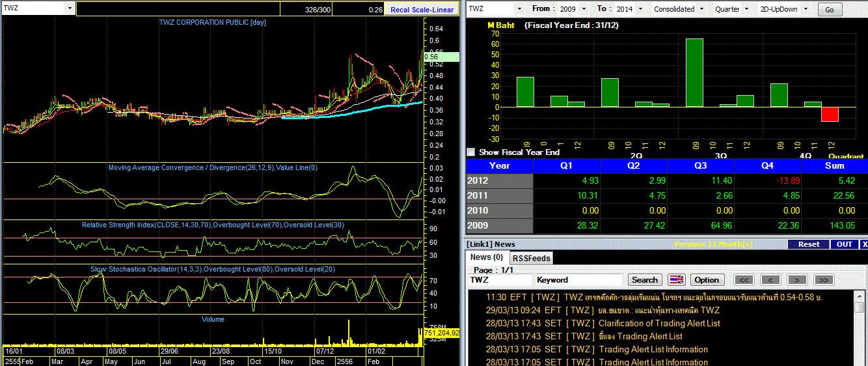Screen dimensions: 868x366
Task: Open the Consolidated statement type dropdown
Action: coord(701,9)
